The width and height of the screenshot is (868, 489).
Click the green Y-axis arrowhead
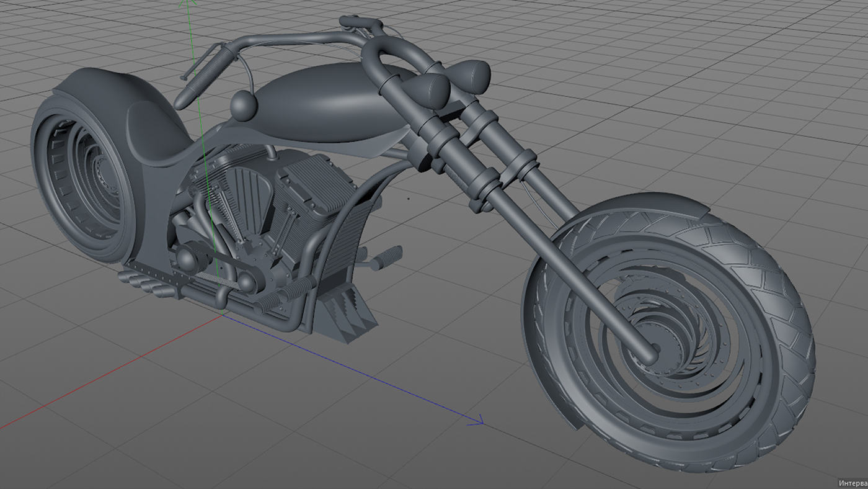[188, 4]
